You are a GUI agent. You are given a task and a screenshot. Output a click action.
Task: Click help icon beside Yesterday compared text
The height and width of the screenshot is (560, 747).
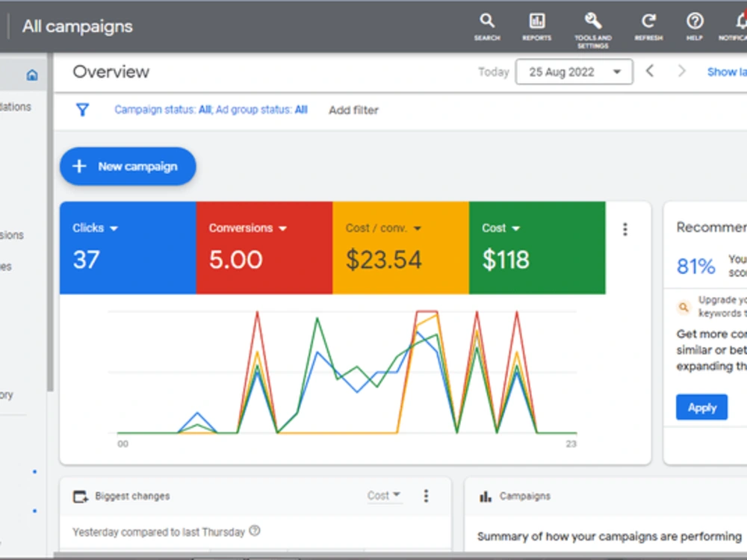coord(255,530)
